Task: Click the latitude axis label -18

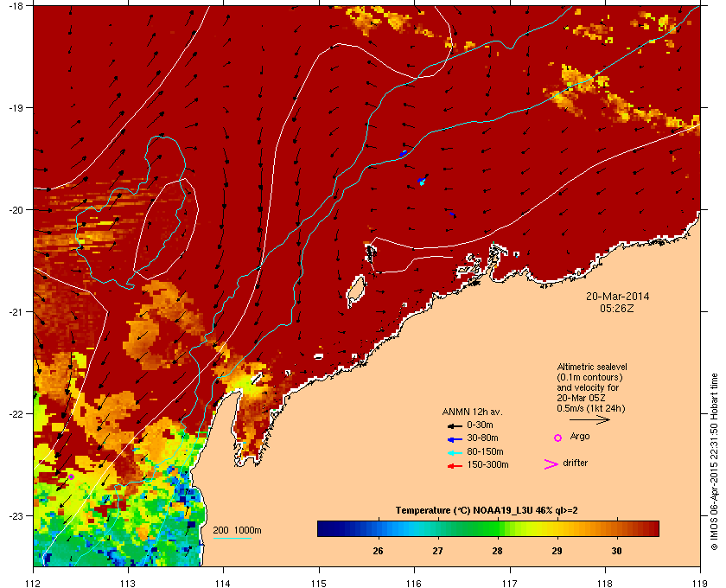Action: [x=15, y=6]
